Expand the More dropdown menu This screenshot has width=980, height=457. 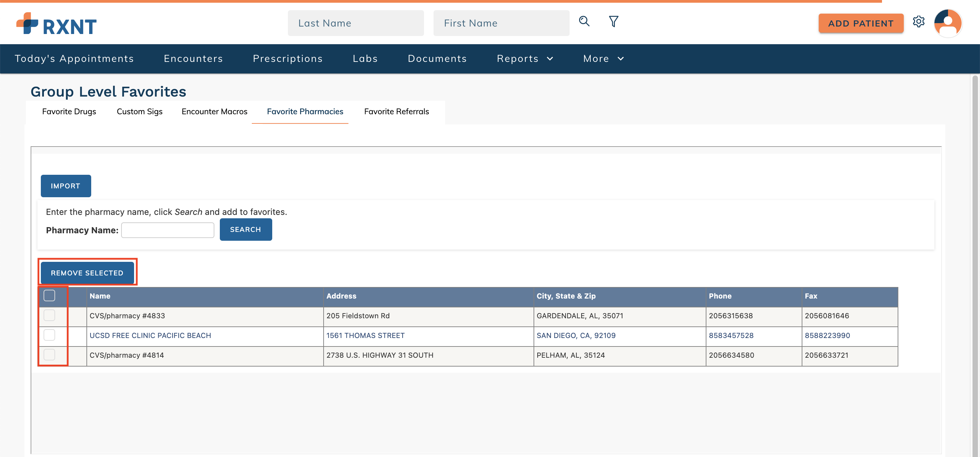(x=603, y=58)
